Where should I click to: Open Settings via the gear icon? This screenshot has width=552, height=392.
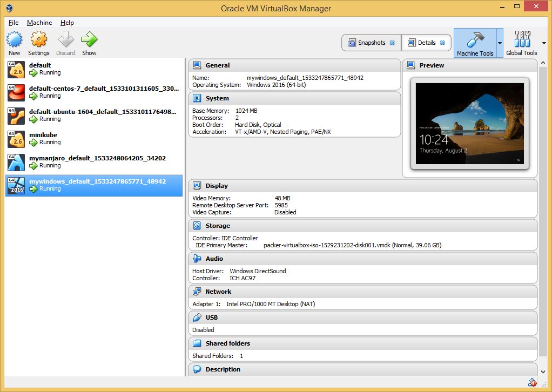coord(39,39)
